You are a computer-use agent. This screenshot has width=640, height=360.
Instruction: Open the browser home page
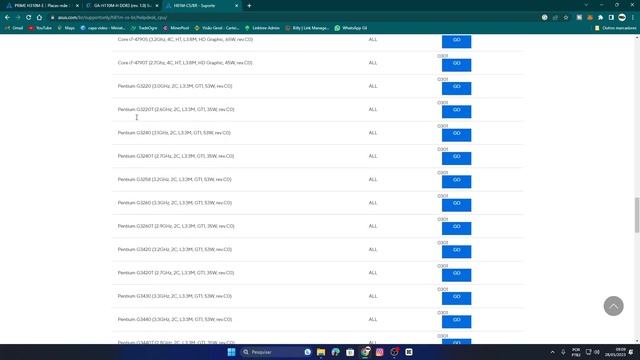(39, 18)
